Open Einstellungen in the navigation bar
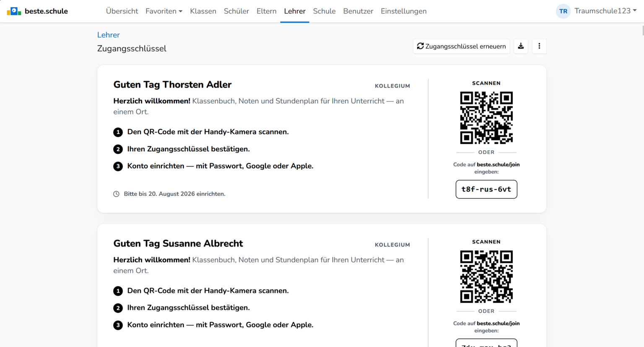The width and height of the screenshot is (644, 347). click(404, 11)
